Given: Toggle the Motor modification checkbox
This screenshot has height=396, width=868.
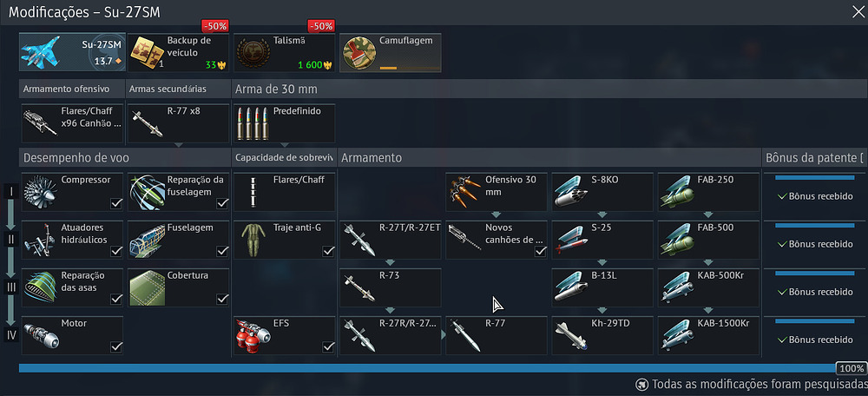Looking at the screenshot, I should coord(116,346).
